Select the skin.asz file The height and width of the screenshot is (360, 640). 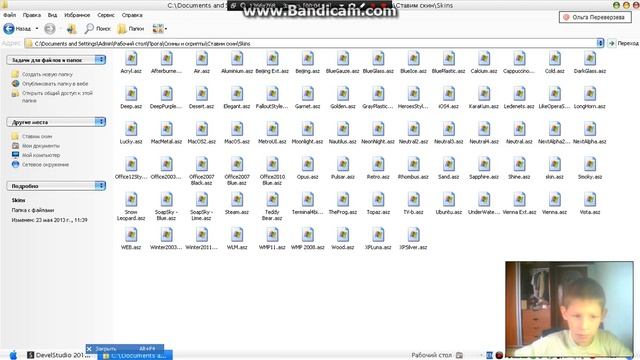point(554,168)
